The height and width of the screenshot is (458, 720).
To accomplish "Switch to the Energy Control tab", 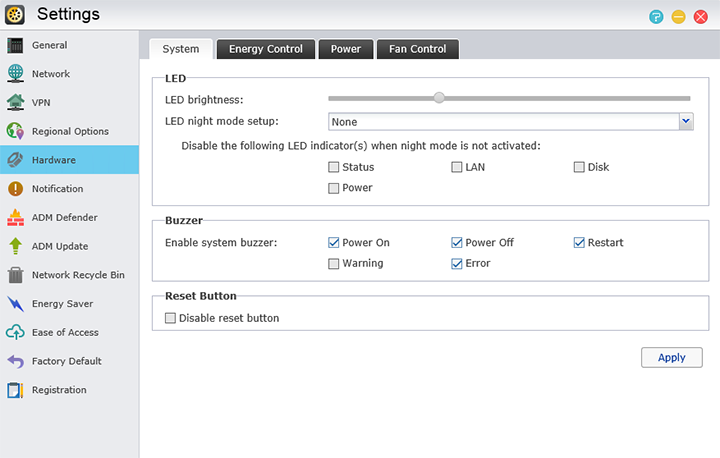I will point(265,49).
